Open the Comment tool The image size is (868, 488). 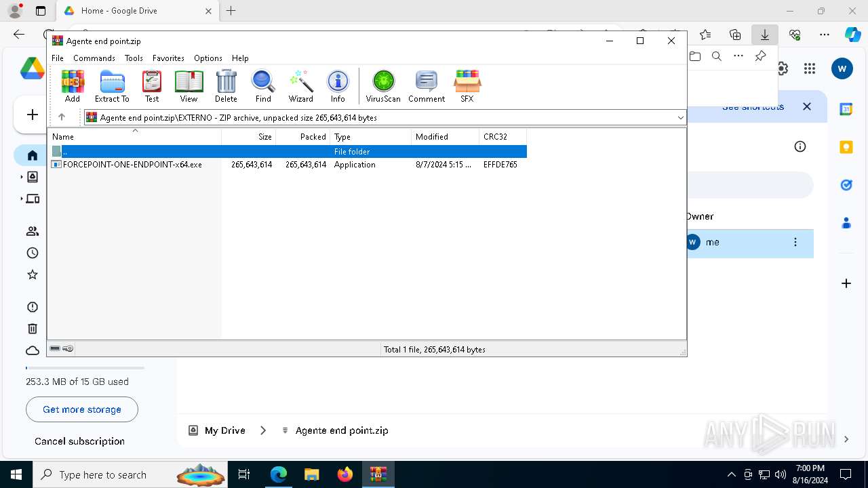tap(427, 86)
